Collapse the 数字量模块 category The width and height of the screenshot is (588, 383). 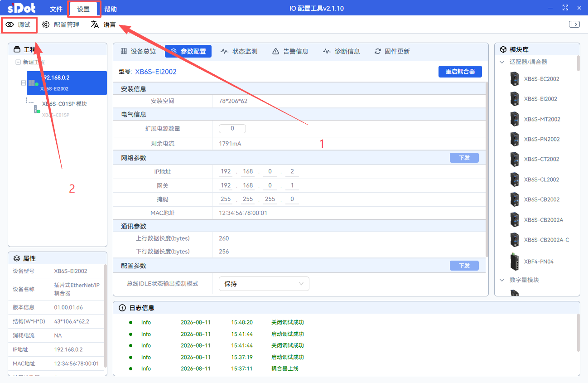502,280
